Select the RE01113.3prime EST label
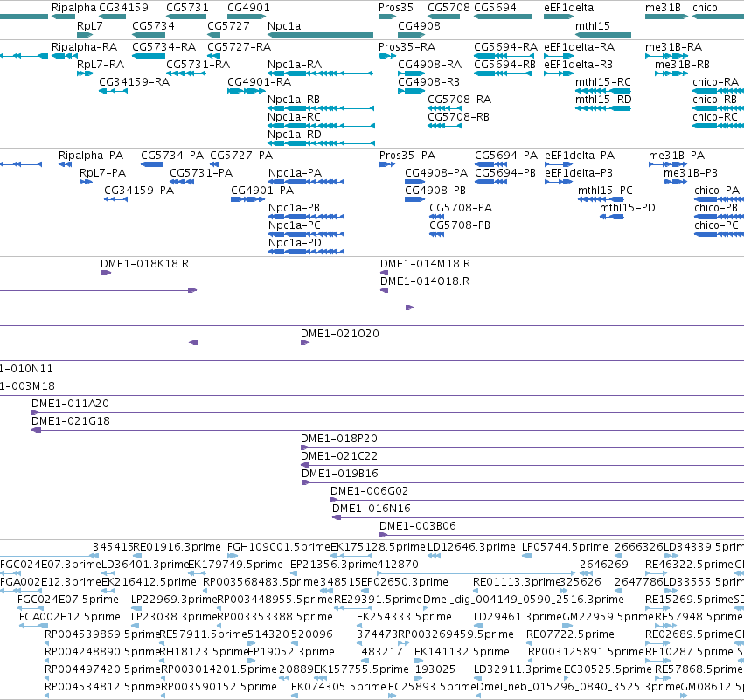Viewport: 744px width, 700px height. point(518,582)
